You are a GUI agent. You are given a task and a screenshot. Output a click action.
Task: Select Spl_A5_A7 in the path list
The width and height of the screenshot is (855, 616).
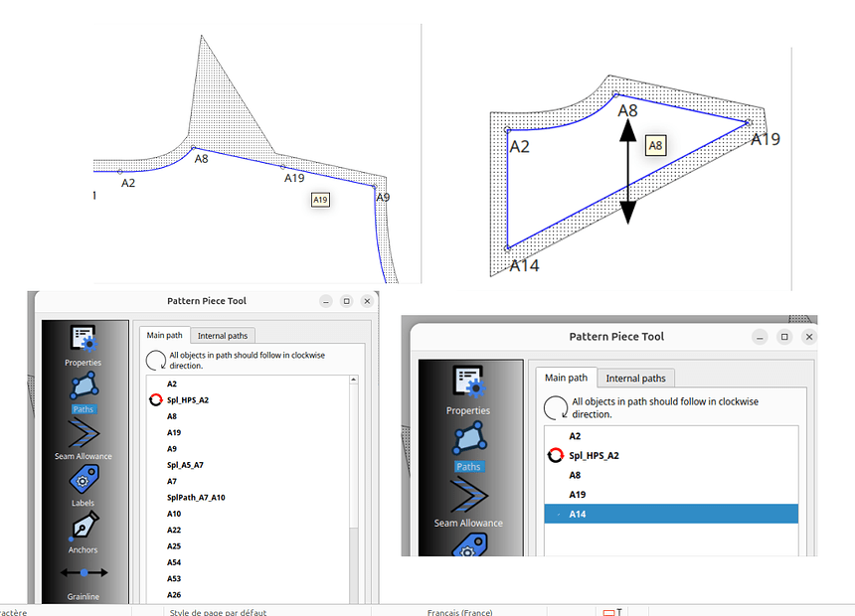coord(185,465)
